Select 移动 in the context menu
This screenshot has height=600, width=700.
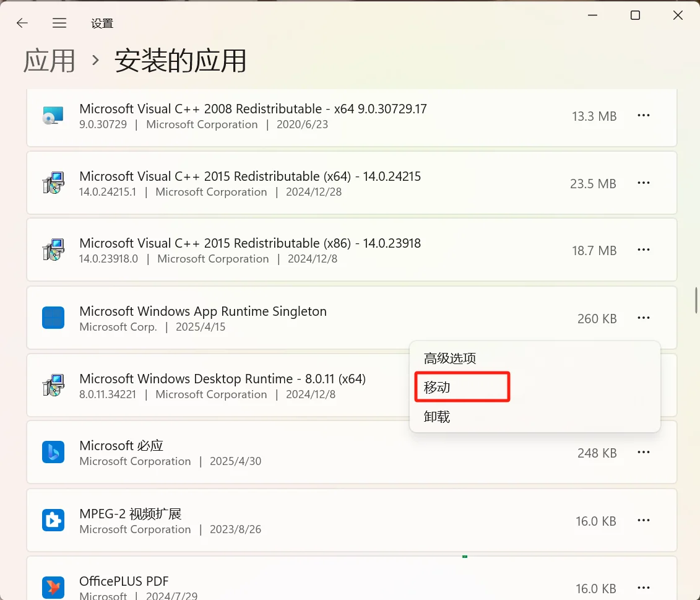[462, 386]
